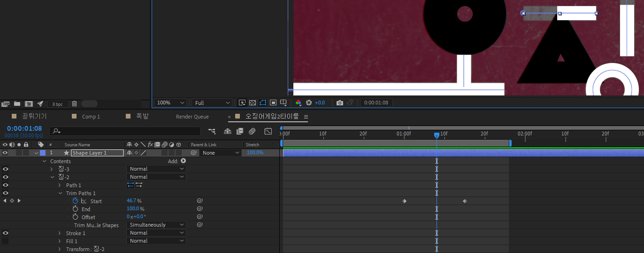Hide Path 1 with eye toggle

click(x=5, y=185)
